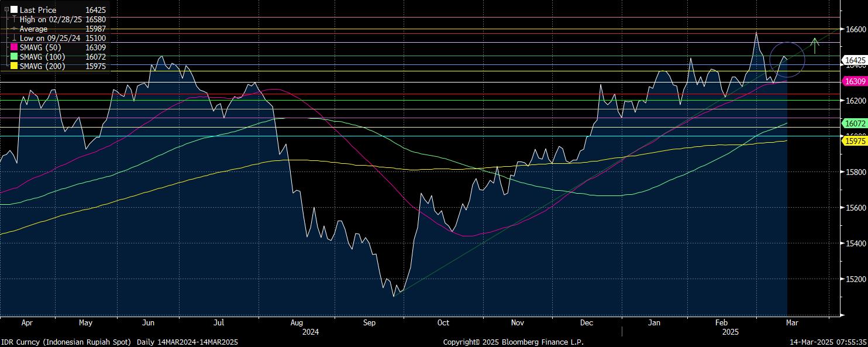Click the 16425 last price axis tag
Image resolution: width=868 pixels, height=347 pixels.
pyautogui.click(x=855, y=60)
